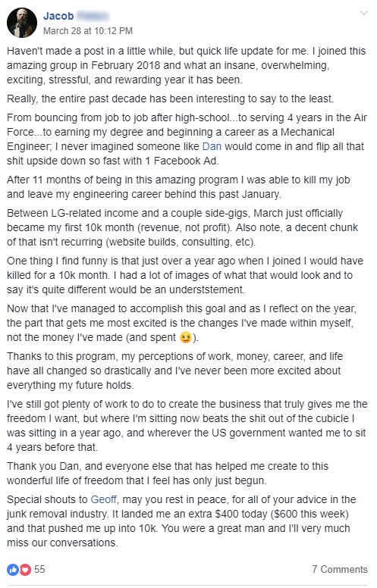Click the smiley emoji after 'and spent'

tap(186, 337)
